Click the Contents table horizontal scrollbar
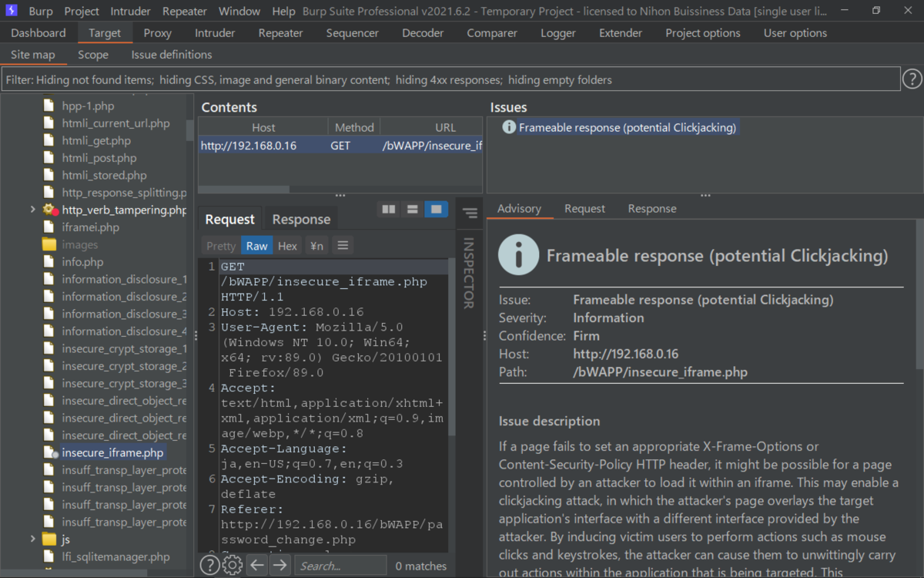This screenshot has width=924, height=578. pyautogui.click(x=244, y=189)
